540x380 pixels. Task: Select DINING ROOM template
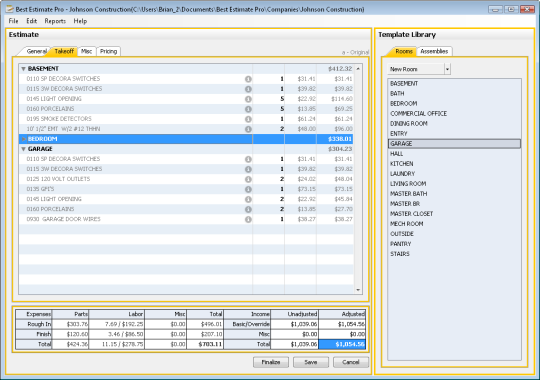[x=454, y=124]
